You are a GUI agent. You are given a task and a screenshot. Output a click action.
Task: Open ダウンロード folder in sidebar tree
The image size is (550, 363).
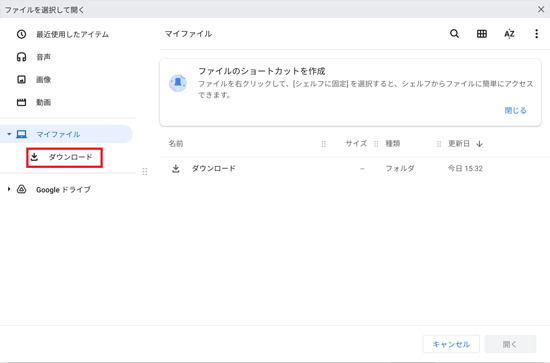click(x=65, y=157)
